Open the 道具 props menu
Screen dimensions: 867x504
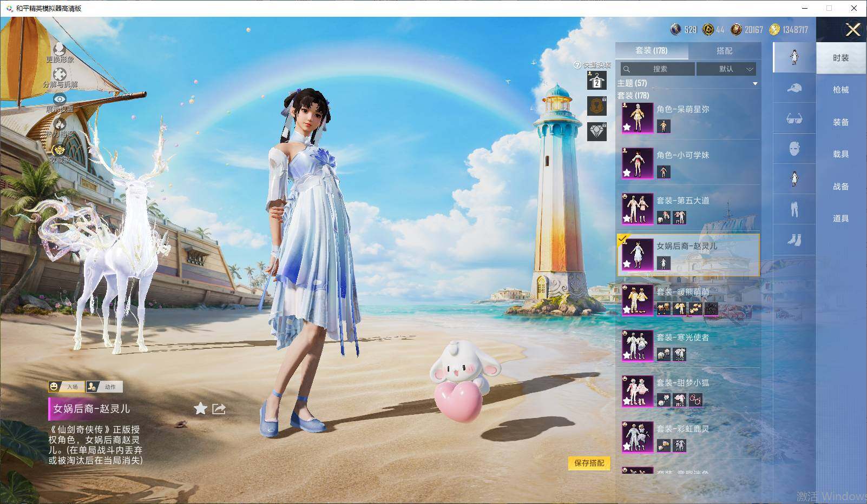[841, 218]
